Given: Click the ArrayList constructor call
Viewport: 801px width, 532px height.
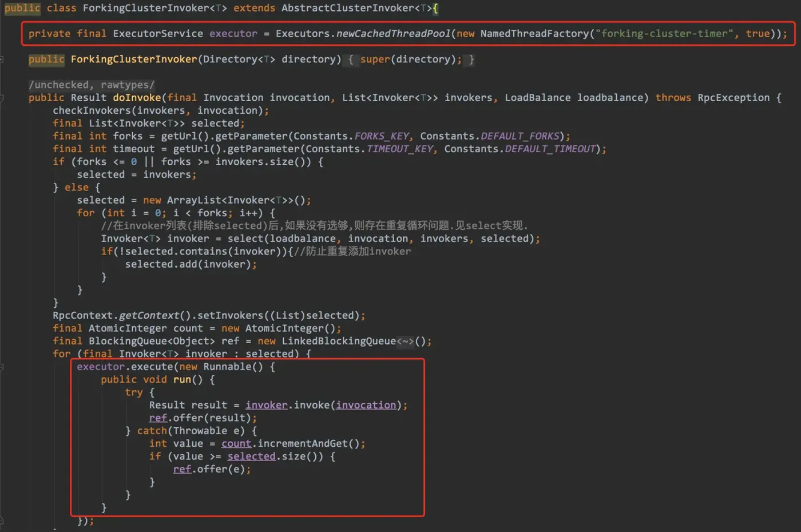Looking at the screenshot, I should coord(197,200).
